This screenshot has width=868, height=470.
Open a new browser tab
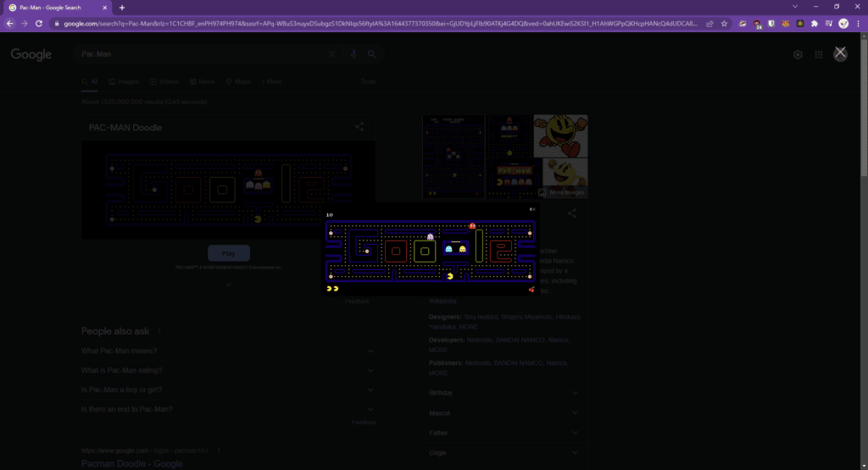(122, 8)
